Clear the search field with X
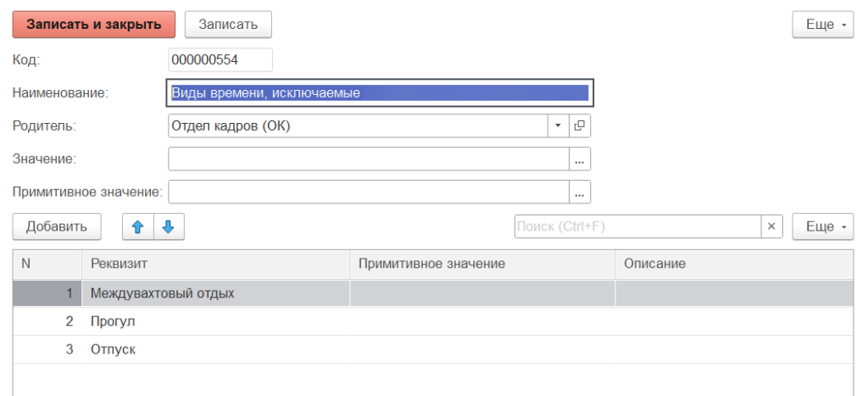The image size is (868, 396). pyautogui.click(x=771, y=227)
